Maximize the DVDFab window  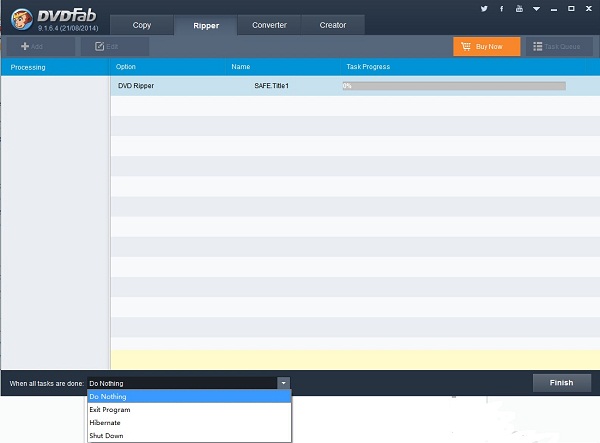tap(571, 8)
